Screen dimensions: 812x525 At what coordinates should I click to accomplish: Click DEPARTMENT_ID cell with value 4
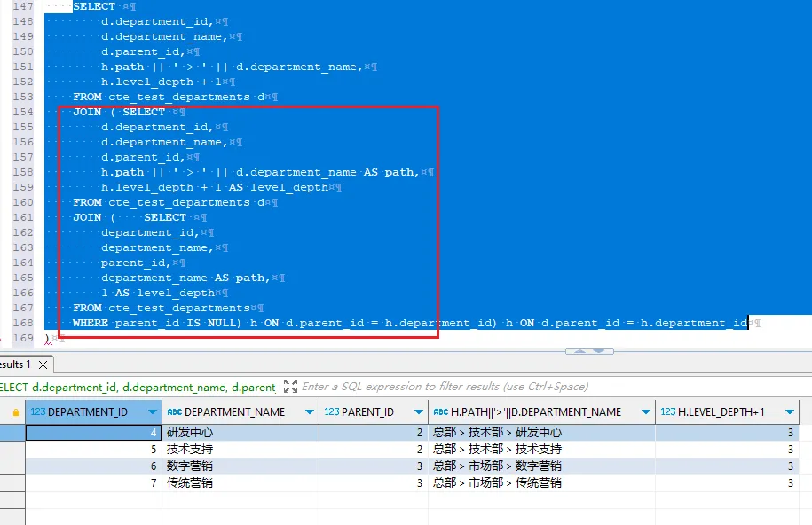click(94, 432)
